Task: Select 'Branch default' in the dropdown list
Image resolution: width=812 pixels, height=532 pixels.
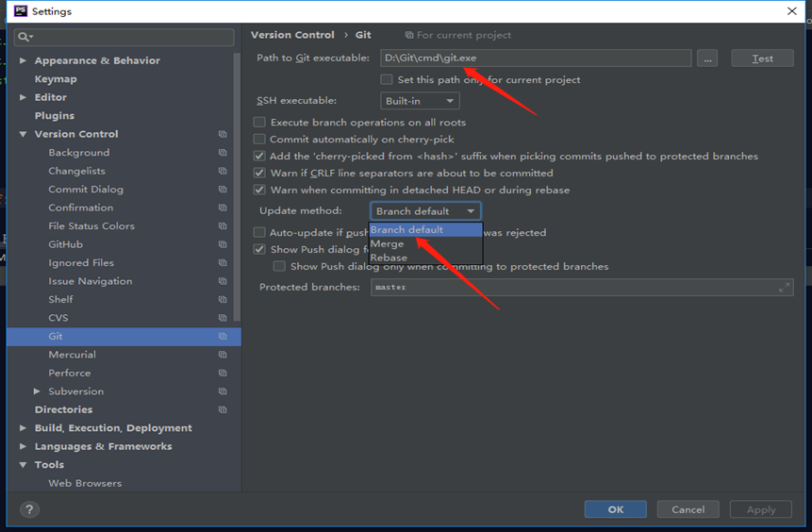Action: coord(425,229)
